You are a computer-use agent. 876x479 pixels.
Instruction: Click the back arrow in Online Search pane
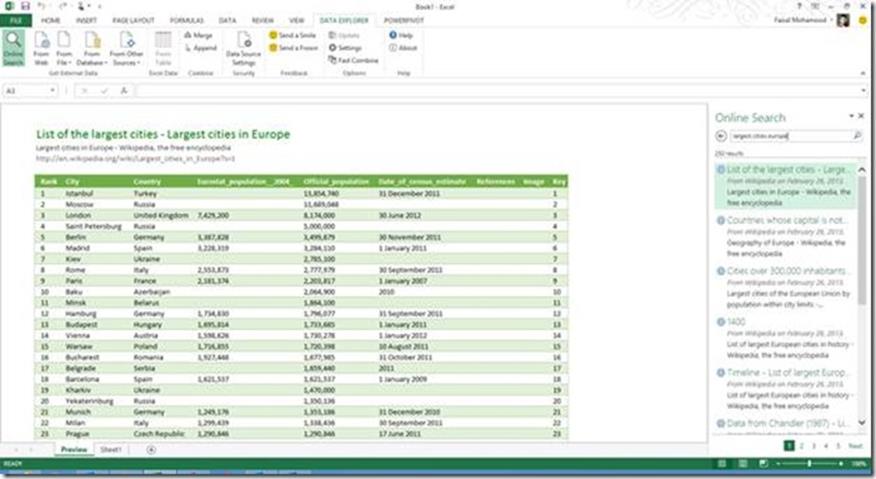point(721,136)
